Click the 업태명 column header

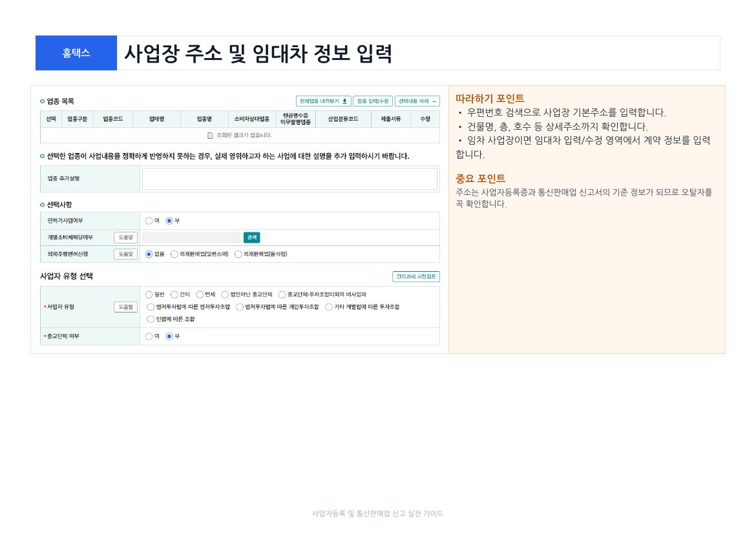pos(157,119)
